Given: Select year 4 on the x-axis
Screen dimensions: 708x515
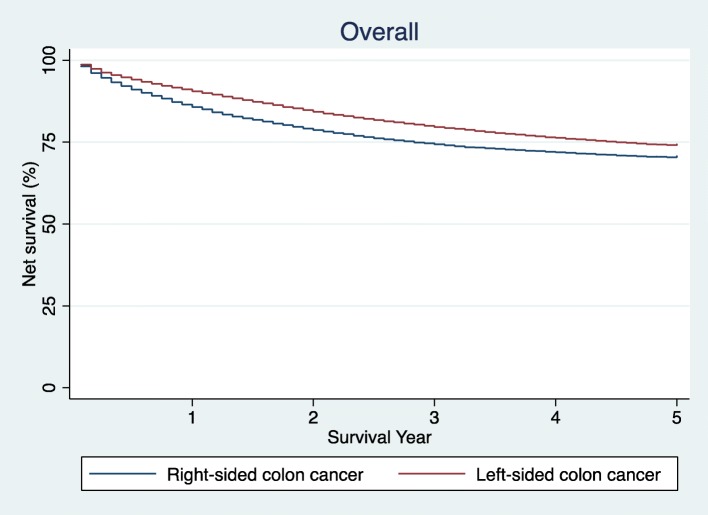Looking at the screenshot, I should 555,416.
